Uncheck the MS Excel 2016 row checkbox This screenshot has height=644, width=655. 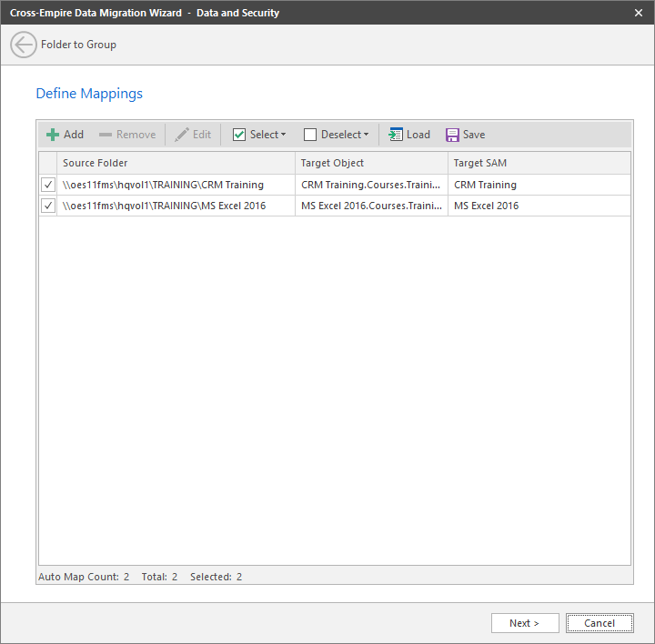tap(48, 206)
